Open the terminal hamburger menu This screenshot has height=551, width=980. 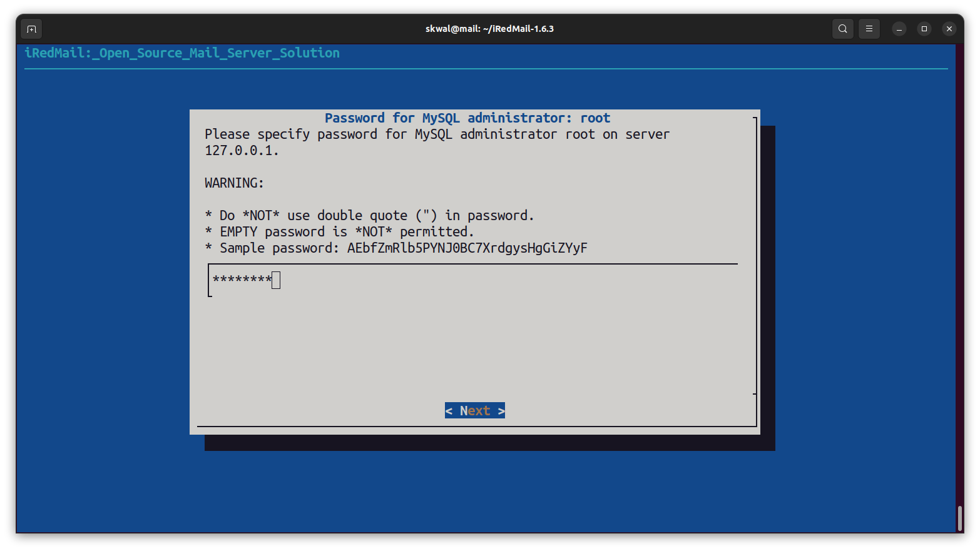(869, 29)
